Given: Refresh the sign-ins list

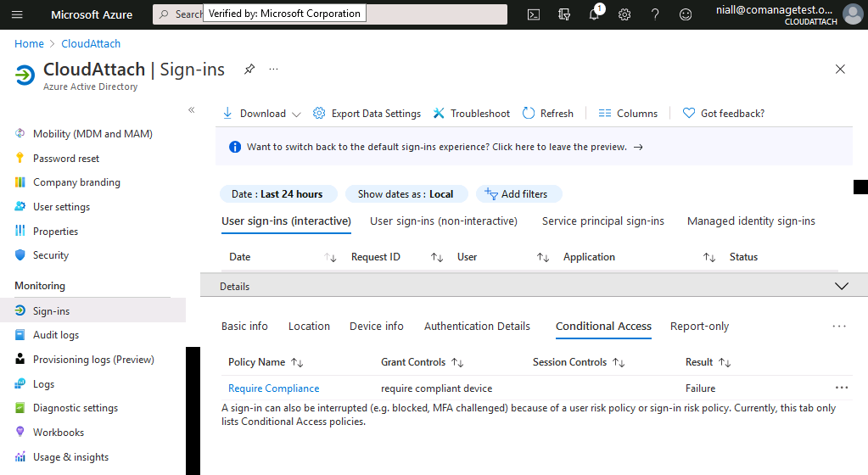Looking at the screenshot, I should (548, 114).
